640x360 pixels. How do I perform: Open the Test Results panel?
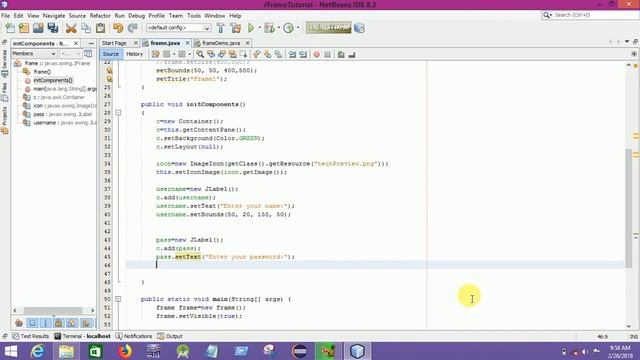click(x=31, y=336)
